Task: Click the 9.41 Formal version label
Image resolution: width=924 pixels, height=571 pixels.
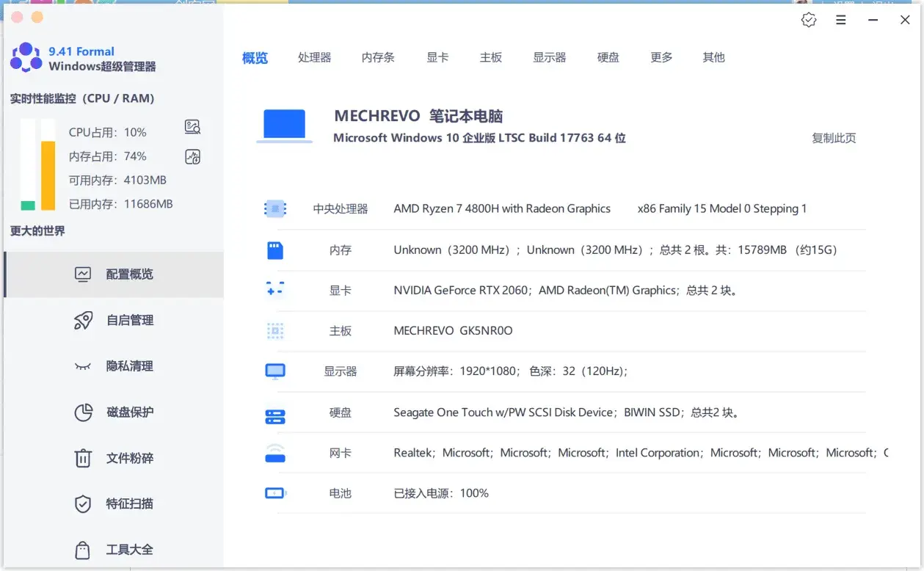Action: tap(81, 51)
